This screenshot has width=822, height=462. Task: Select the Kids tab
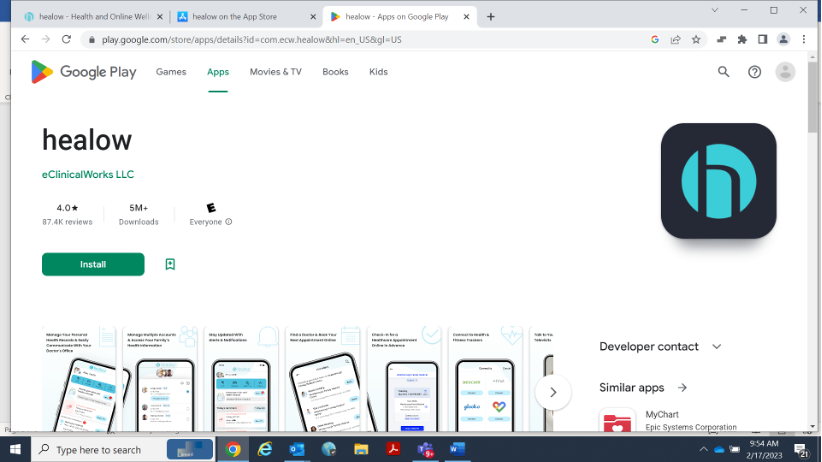pyautogui.click(x=378, y=72)
